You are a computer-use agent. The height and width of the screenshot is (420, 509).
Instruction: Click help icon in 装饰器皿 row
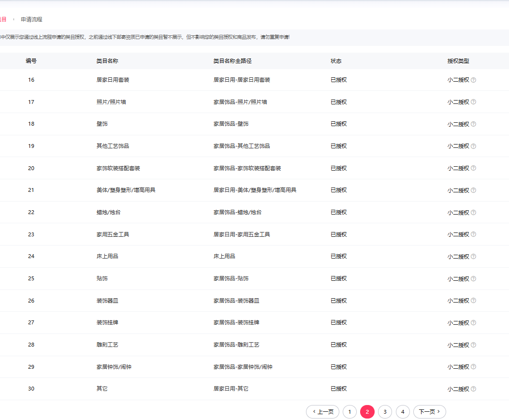pyautogui.click(x=473, y=301)
